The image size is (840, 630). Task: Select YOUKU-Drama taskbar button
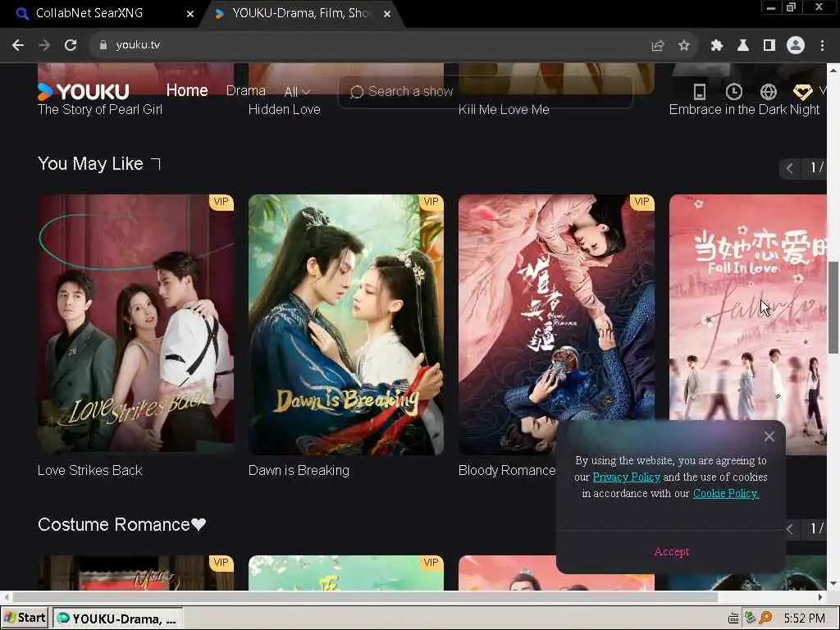(x=118, y=619)
